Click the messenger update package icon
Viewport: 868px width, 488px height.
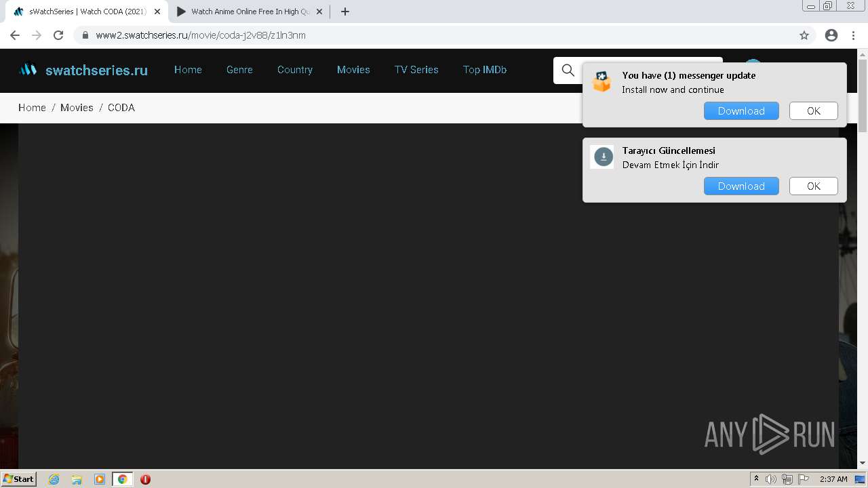coord(601,81)
